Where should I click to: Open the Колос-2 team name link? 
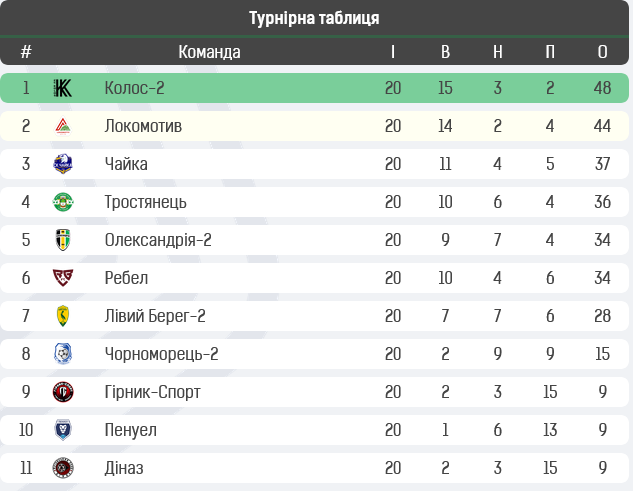134,88
